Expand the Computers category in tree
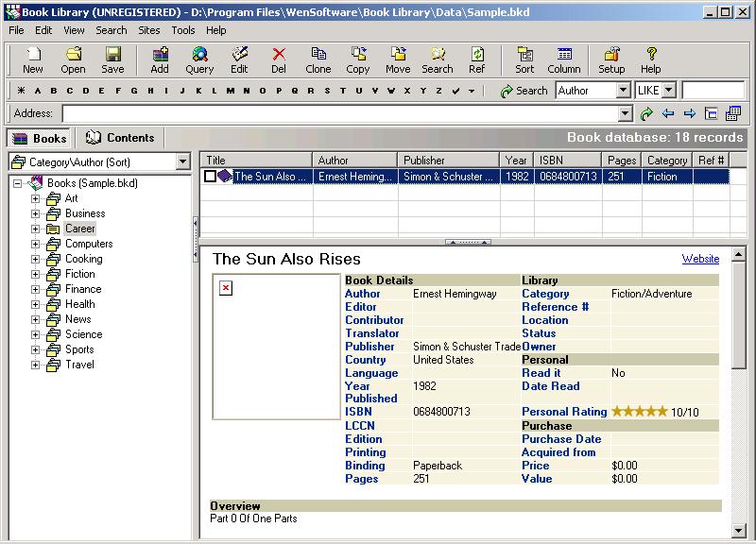Screen dimensions: 756x544 point(36,244)
